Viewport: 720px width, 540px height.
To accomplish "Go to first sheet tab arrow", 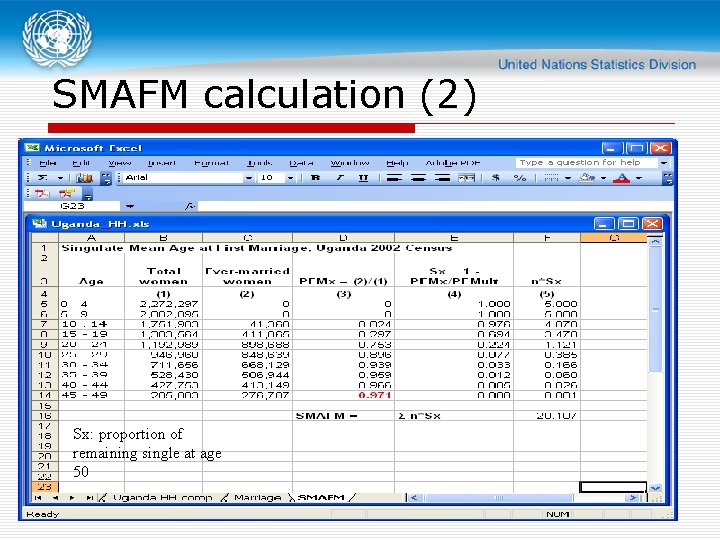I will [38, 498].
